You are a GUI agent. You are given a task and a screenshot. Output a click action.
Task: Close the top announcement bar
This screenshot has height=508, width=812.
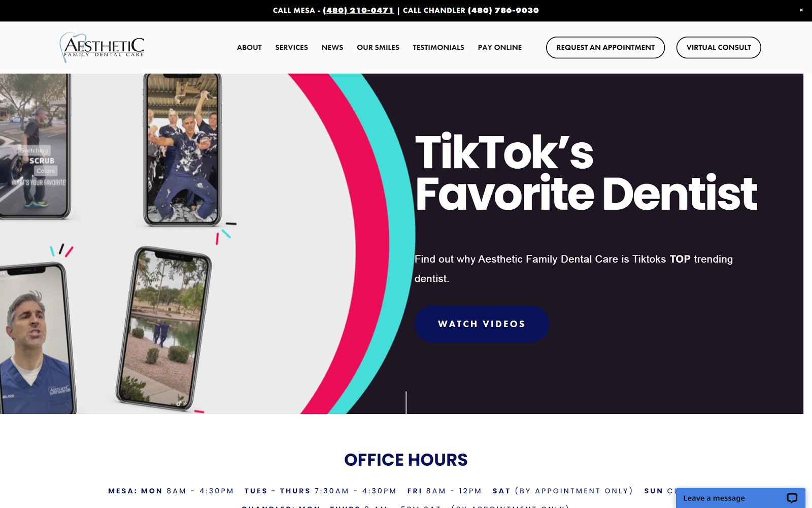[x=801, y=10]
